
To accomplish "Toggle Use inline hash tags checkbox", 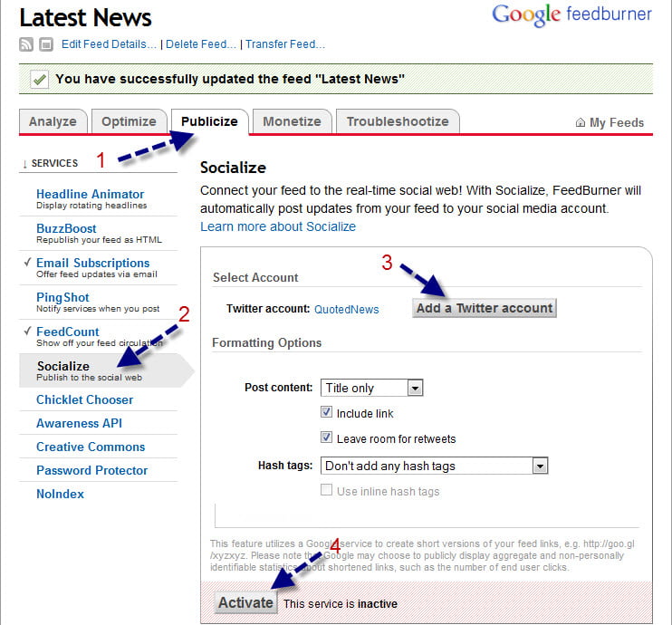I will (326, 490).
